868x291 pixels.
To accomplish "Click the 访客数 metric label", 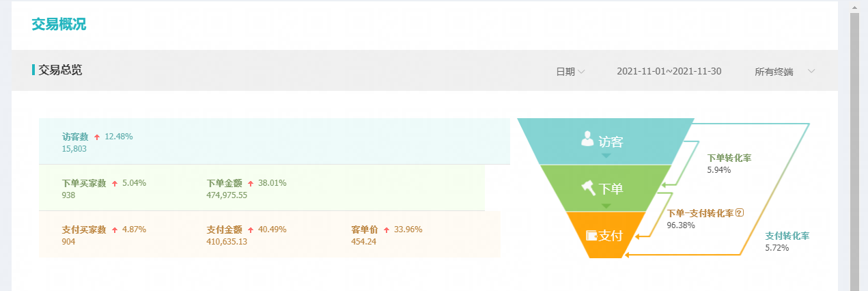I will pyautogui.click(x=75, y=137).
